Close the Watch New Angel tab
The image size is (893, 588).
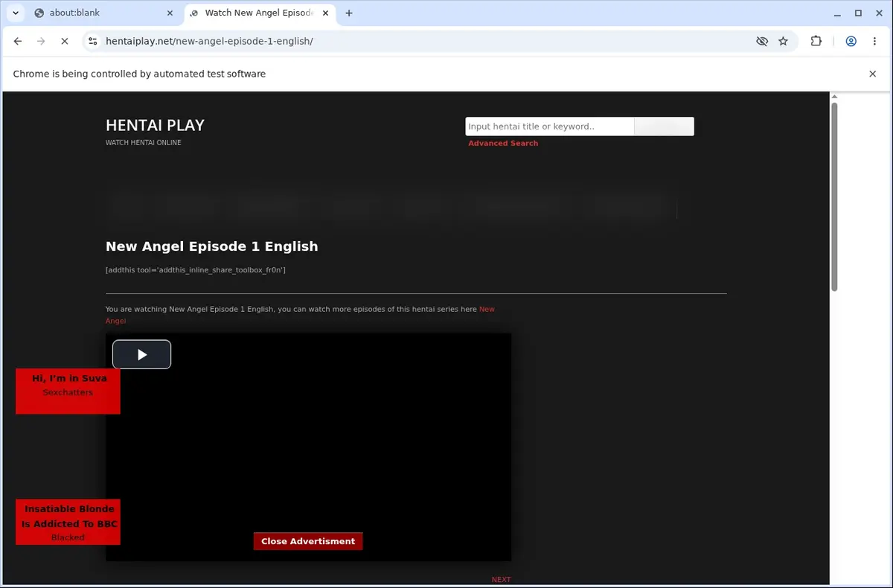click(325, 13)
